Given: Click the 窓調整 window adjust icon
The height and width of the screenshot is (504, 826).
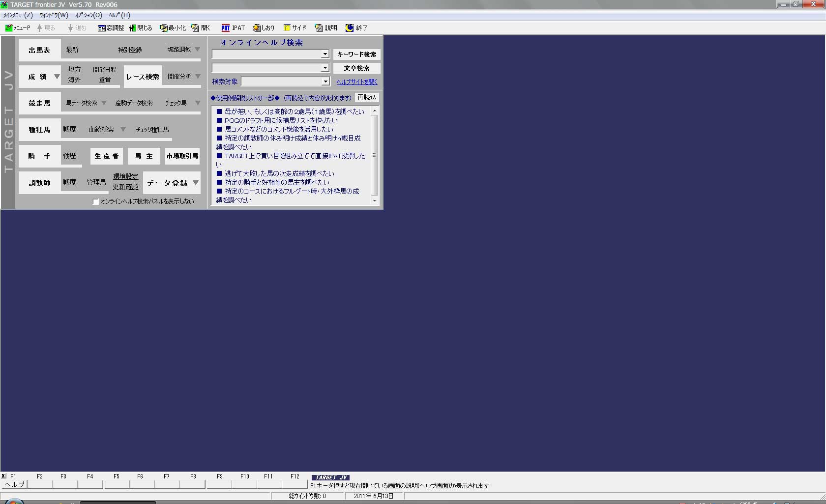Looking at the screenshot, I should click(102, 28).
